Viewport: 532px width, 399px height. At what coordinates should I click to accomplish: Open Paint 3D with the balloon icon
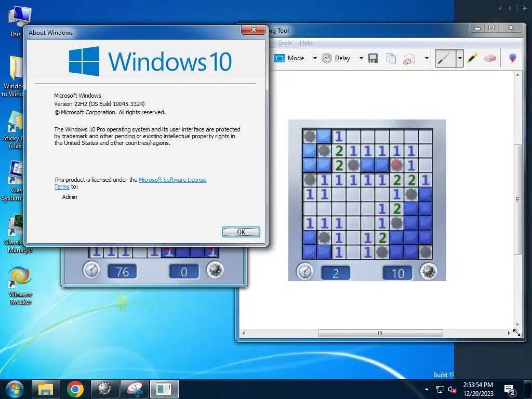pos(513,58)
